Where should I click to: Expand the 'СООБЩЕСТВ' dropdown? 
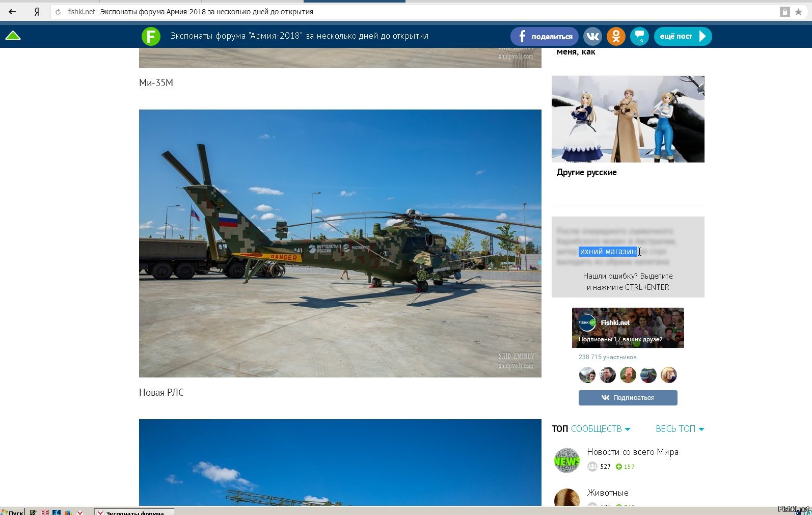(x=601, y=429)
